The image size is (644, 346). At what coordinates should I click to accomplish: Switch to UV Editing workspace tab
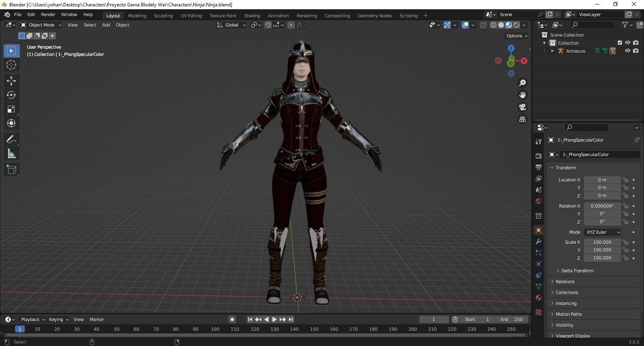point(191,16)
